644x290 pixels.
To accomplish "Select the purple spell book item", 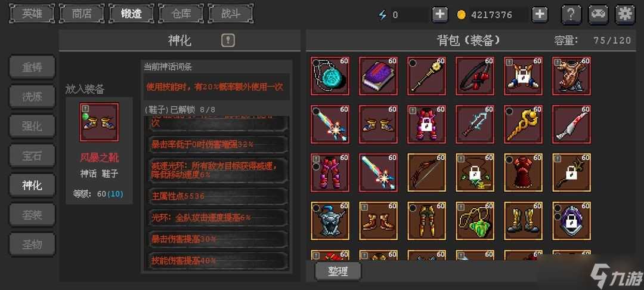I will [x=378, y=76].
